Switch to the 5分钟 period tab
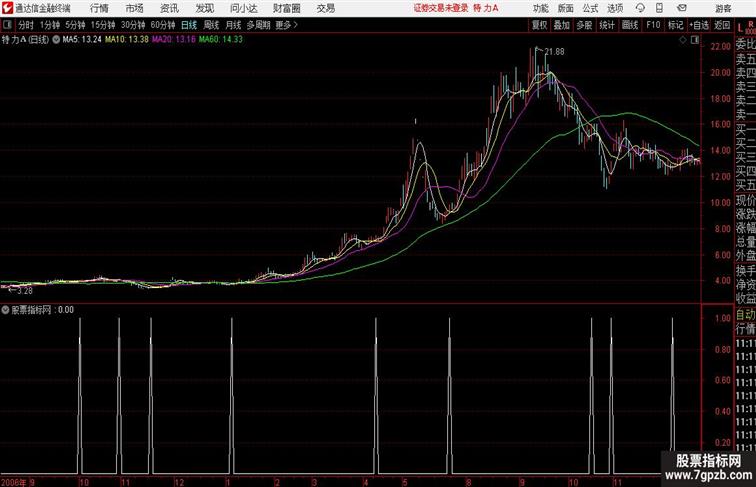Screen dimensions: 756x487 point(75,25)
